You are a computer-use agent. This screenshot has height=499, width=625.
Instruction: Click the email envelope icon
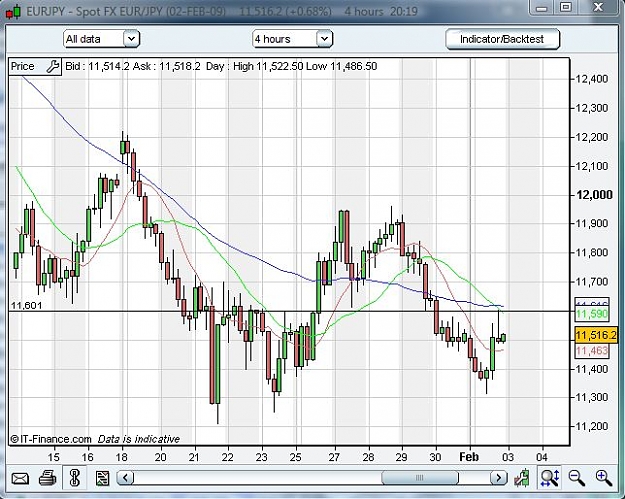(20, 477)
